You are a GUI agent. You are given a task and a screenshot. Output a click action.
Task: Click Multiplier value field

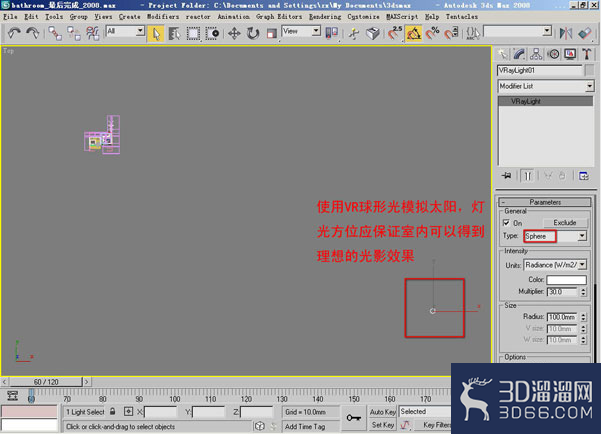pos(562,292)
